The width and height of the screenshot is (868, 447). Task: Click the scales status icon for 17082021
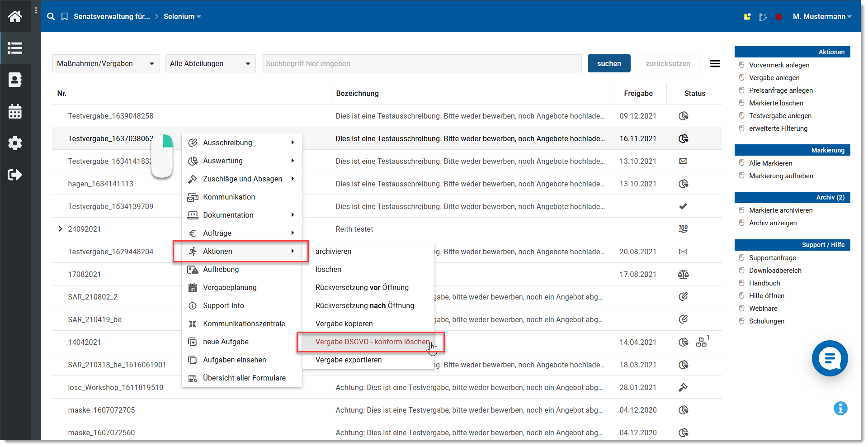(x=683, y=274)
